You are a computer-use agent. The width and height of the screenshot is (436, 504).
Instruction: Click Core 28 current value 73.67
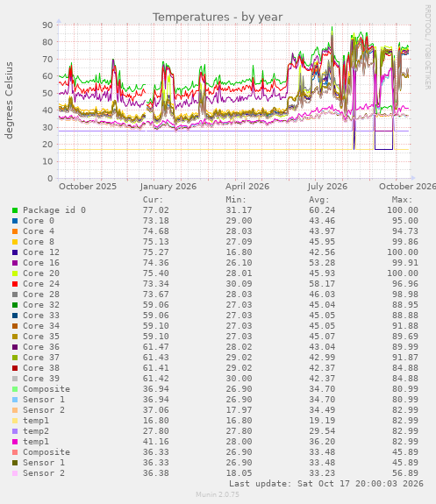coord(156,295)
